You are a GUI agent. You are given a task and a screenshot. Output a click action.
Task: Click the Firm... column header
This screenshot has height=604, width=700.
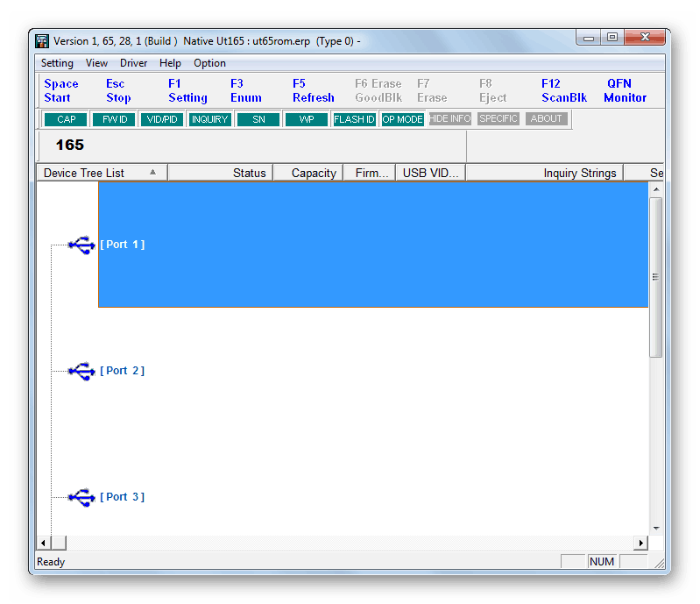pyautogui.click(x=369, y=173)
